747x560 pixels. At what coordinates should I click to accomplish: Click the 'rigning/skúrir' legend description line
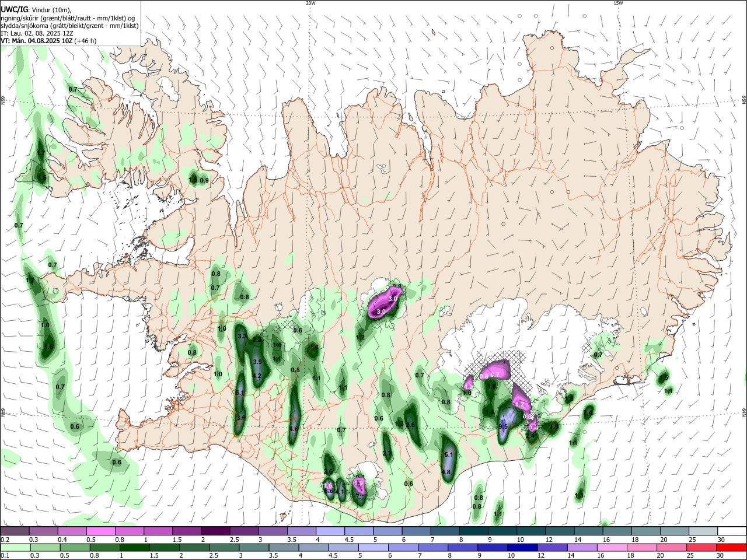pyautogui.click(x=68, y=18)
